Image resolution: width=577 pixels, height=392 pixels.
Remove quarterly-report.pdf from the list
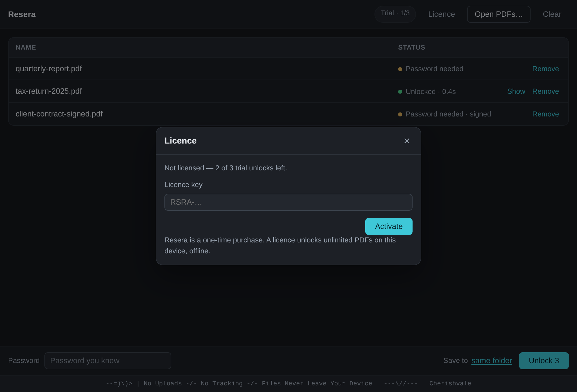tap(545, 69)
